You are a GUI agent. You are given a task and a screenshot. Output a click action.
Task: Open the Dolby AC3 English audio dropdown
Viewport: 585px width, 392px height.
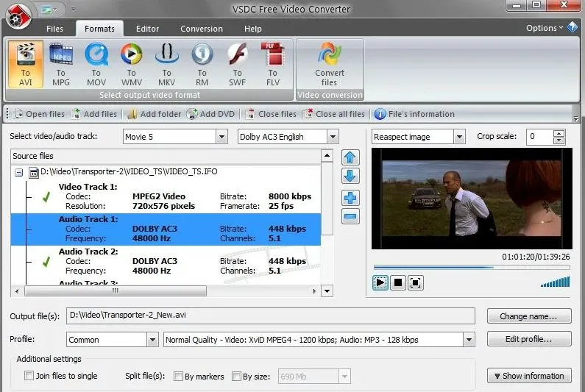click(x=333, y=137)
